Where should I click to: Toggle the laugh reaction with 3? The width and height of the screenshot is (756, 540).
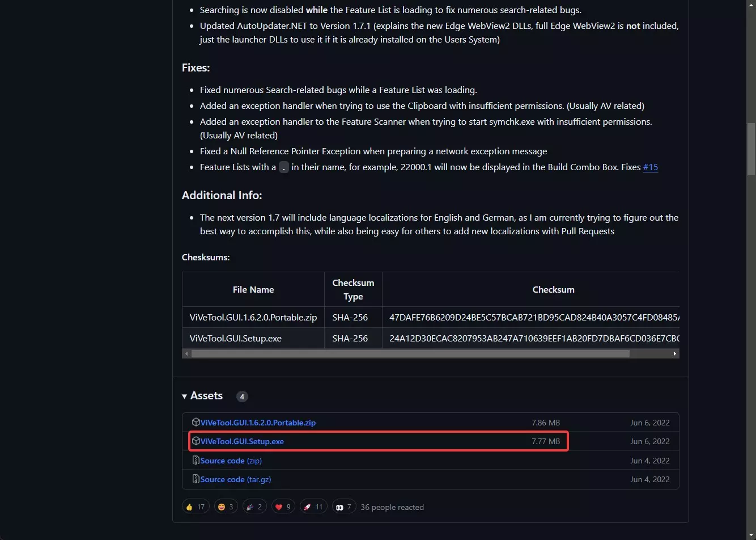pos(226,507)
